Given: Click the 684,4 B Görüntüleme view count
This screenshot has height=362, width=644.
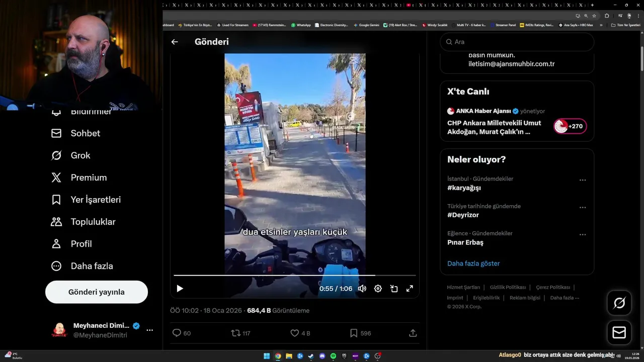Looking at the screenshot, I should click(x=278, y=311).
